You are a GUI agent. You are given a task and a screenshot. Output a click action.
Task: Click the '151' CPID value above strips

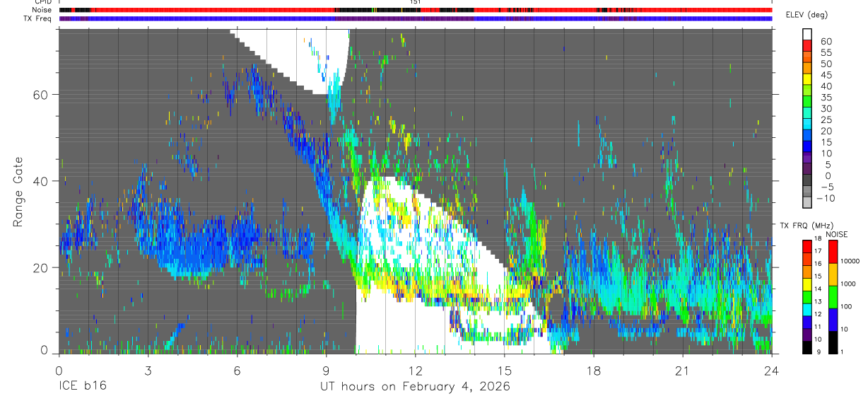(x=416, y=2)
